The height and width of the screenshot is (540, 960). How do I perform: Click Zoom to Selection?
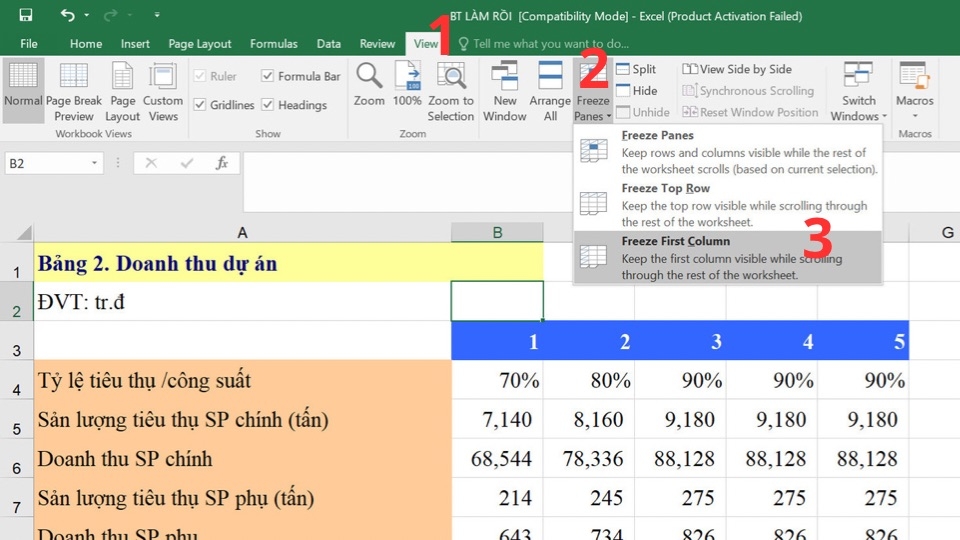(x=451, y=92)
